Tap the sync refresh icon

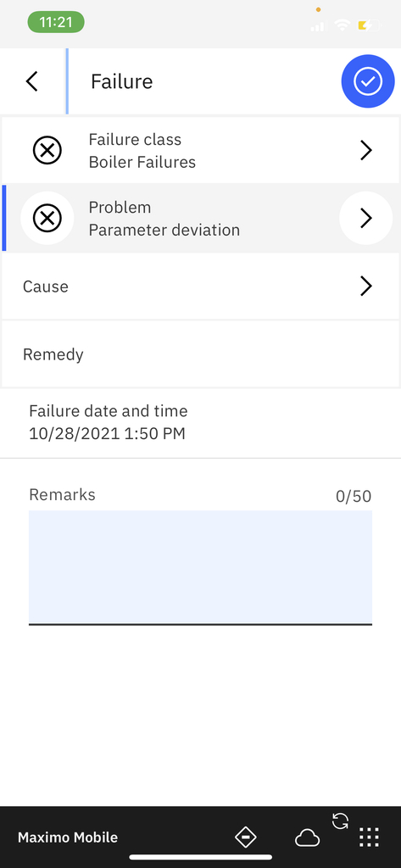[x=340, y=821]
